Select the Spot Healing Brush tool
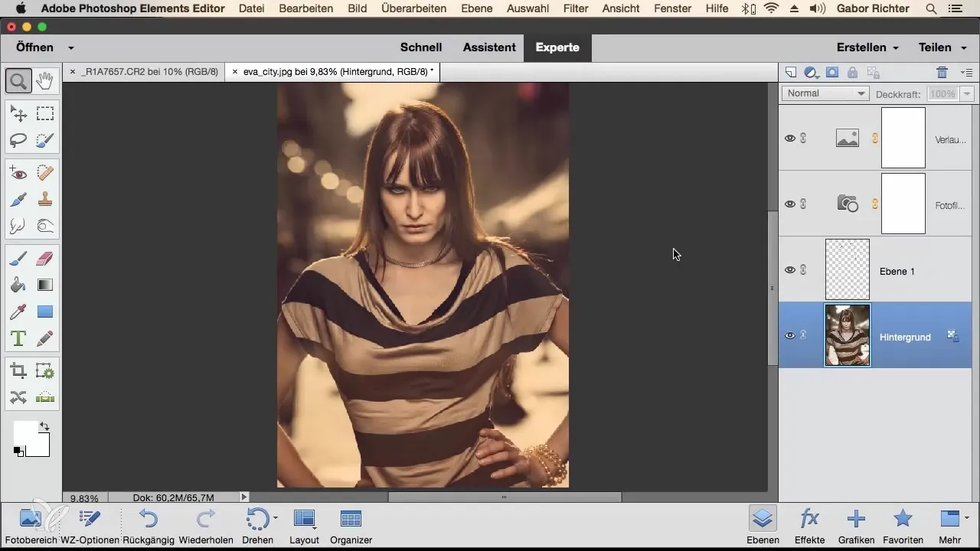This screenshot has width=980, height=551. [45, 172]
